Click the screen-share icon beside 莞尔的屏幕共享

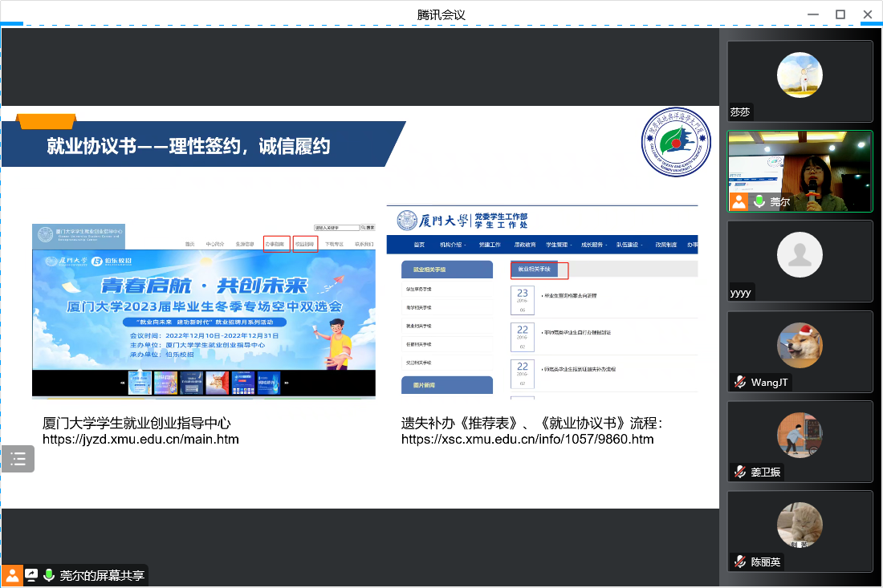[x=31, y=575]
